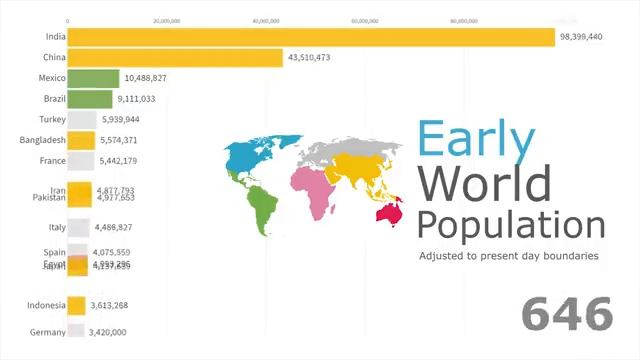This screenshot has height=360, width=640.
Task: Click the value 10,488,827
Action: (x=145, y=78)
